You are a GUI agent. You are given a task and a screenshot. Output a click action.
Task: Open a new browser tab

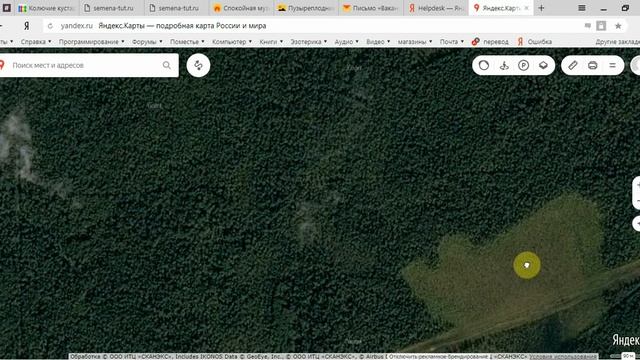point(541,8)
